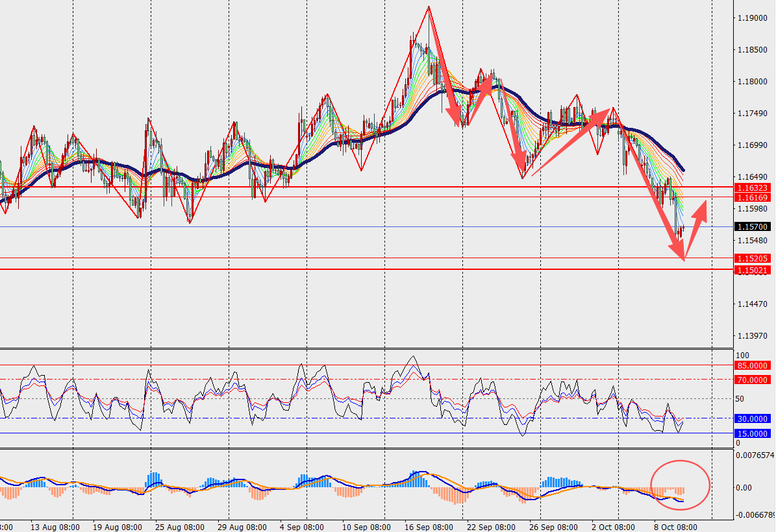This screenshot has height=532, width=776.
Task: Click the 85.0000 overbought level label
Action: (x=752, y=366)
